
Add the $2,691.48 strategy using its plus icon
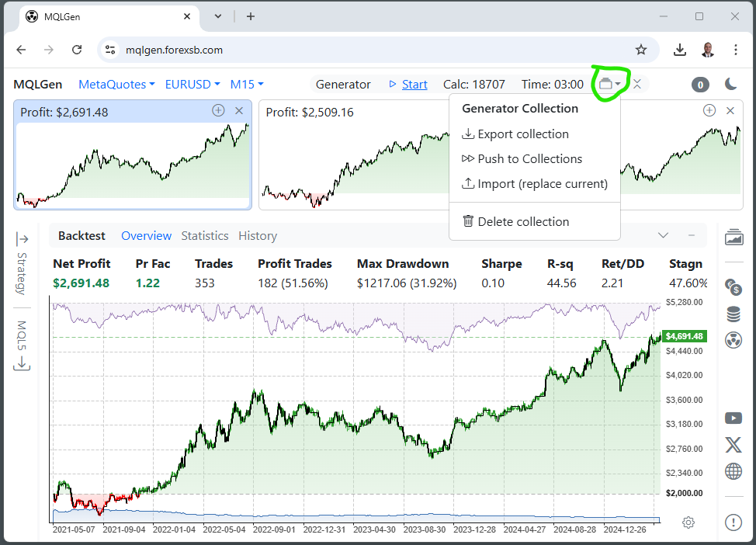(x=218, y=110)
